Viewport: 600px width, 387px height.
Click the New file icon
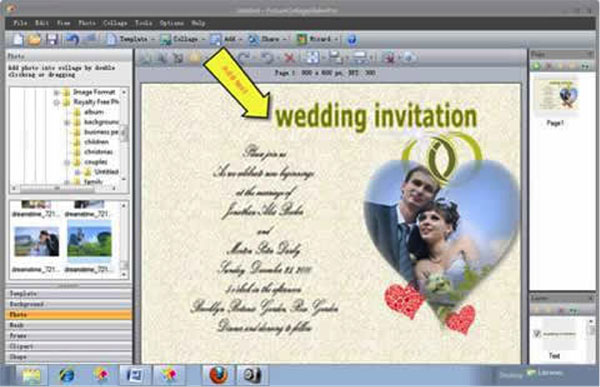[x=18, y=39]
